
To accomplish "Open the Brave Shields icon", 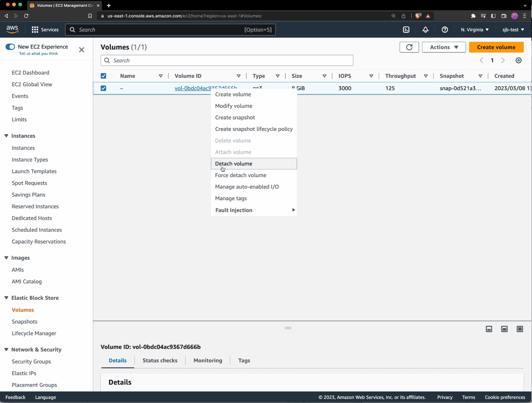I will point(418,16).
